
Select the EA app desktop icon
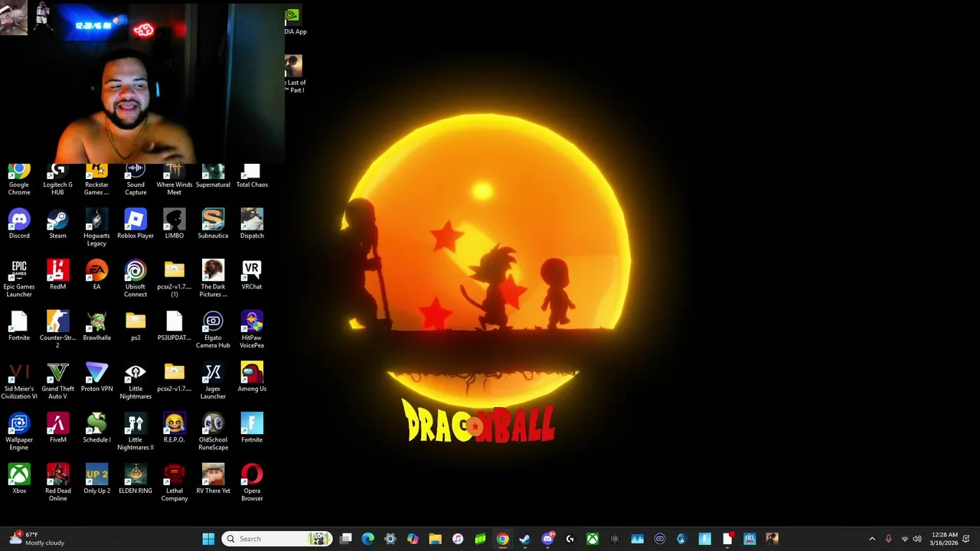coord(96,275)
